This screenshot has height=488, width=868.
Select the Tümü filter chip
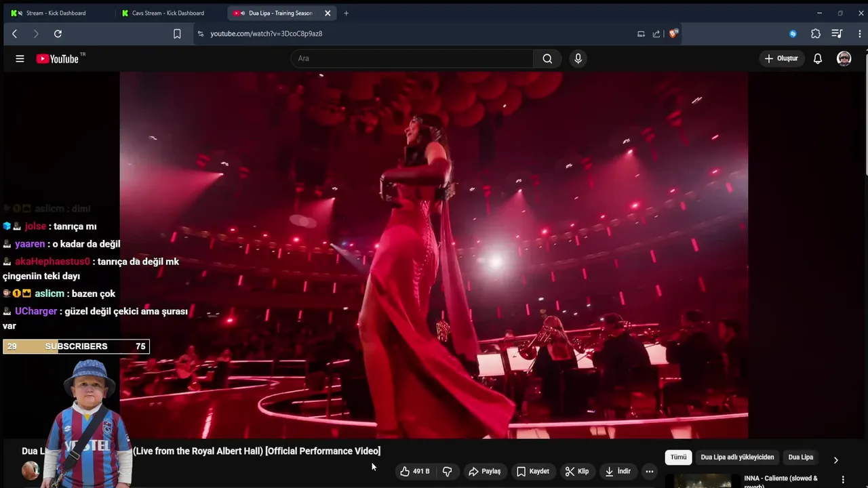[x=679, y=457]
